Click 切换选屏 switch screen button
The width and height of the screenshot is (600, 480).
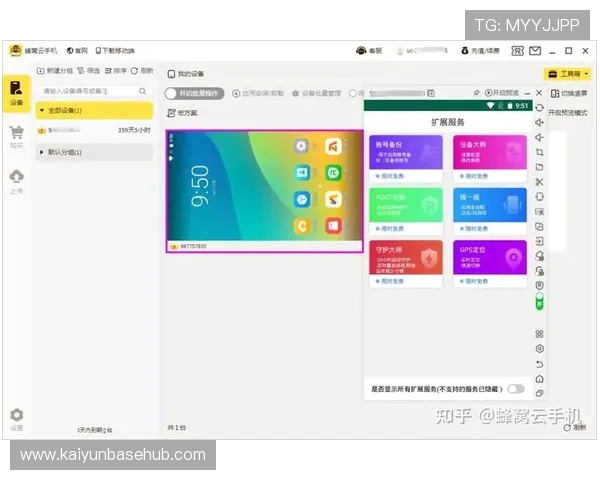pyautogui.click(x=569, y=93)
